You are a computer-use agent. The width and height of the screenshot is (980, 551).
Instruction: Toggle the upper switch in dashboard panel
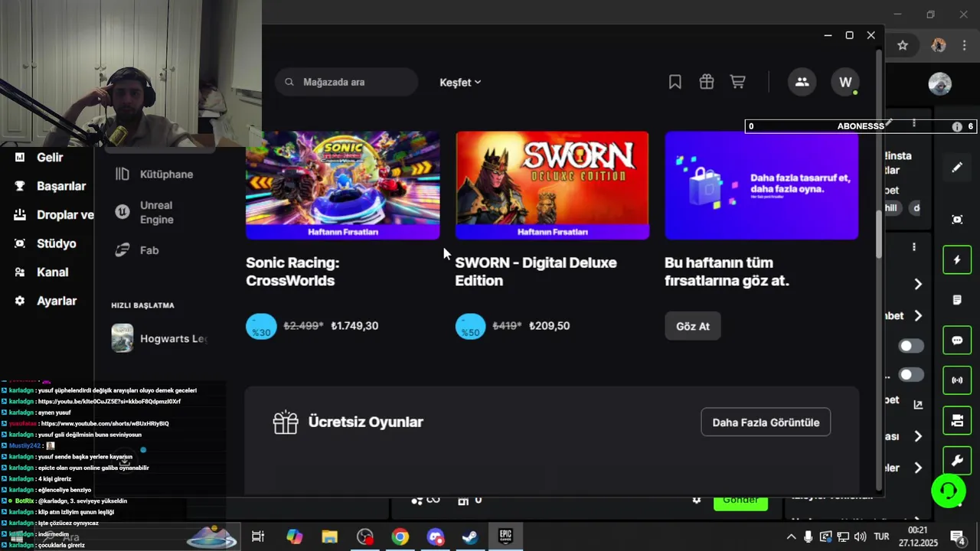tap(910, 346)
